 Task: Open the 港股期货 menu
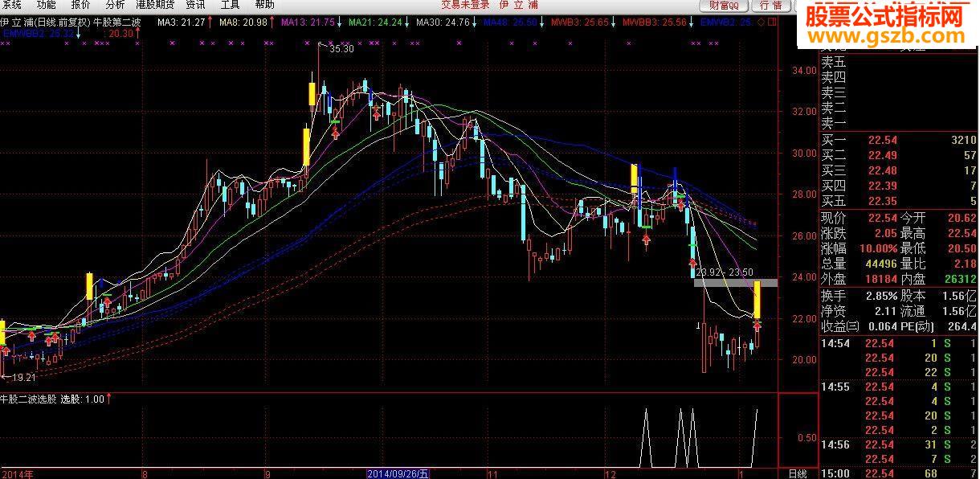click(x=155, y=5)
